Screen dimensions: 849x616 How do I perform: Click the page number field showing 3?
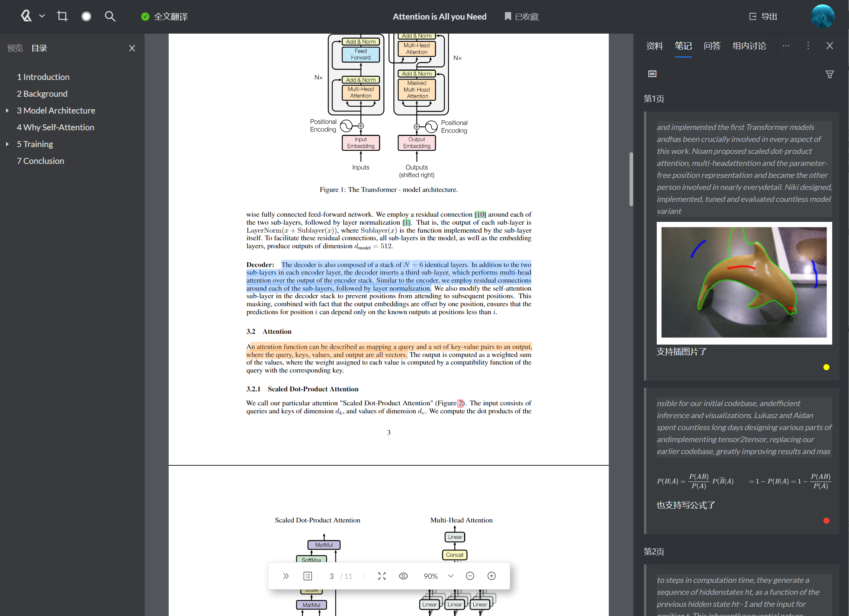331,576
